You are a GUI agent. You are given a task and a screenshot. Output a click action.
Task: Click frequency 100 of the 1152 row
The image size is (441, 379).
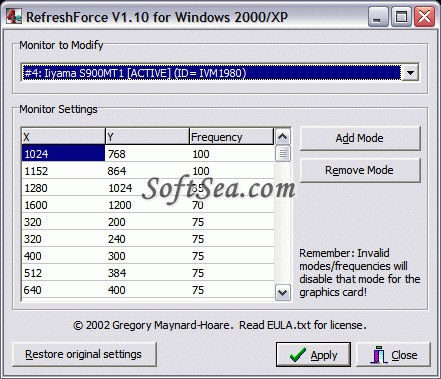click(x=201, y=171)
